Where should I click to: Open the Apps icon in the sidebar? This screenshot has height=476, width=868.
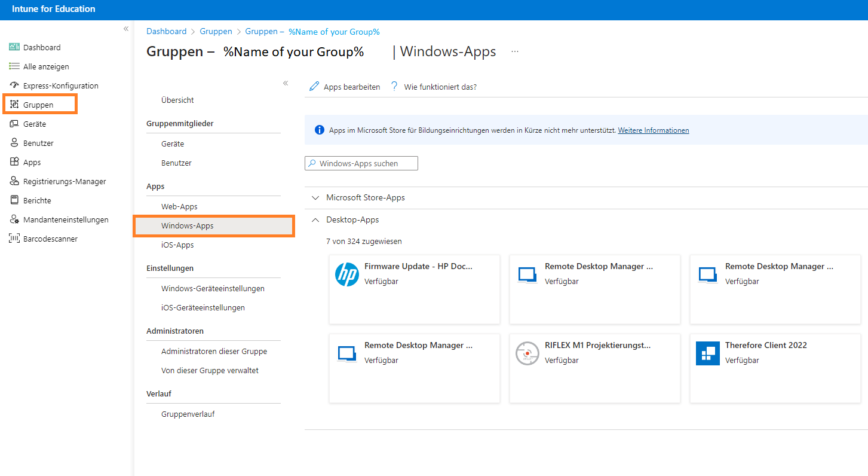14,162
